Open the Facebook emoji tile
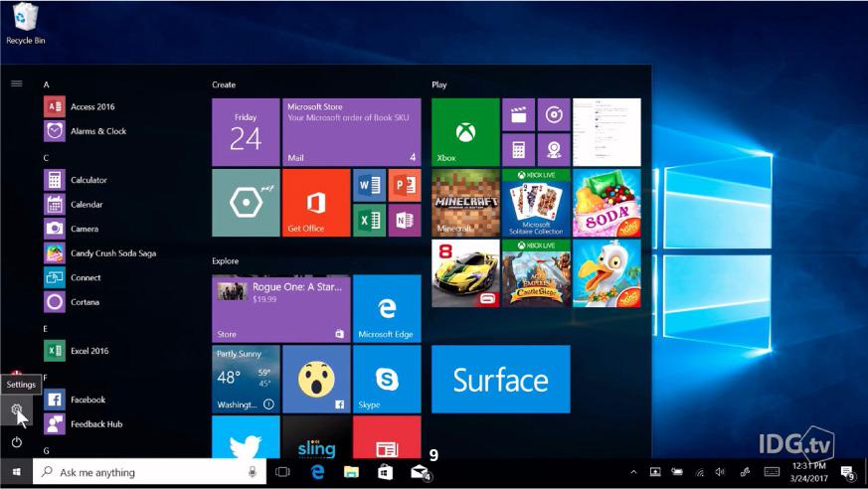Image resolution: width=868 pixels, height=489 pixels. coord(316,379)
